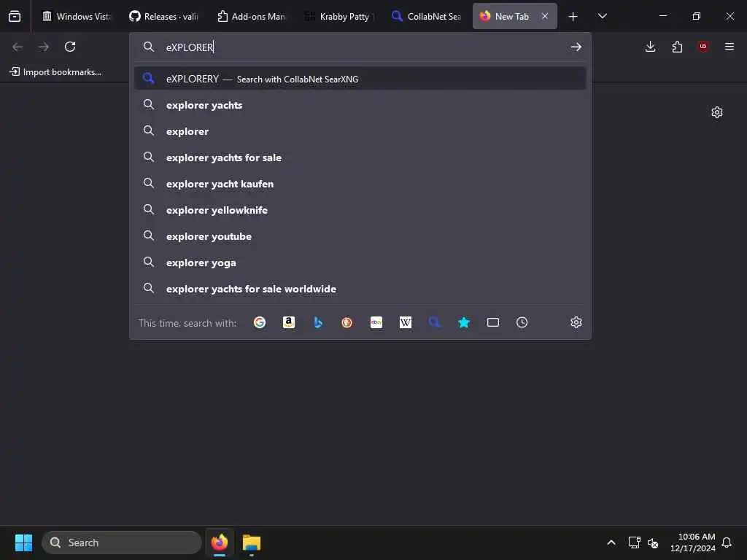Search this time with Amazon
Viewport: 747px width, 560px height.
tap(289, 322)
